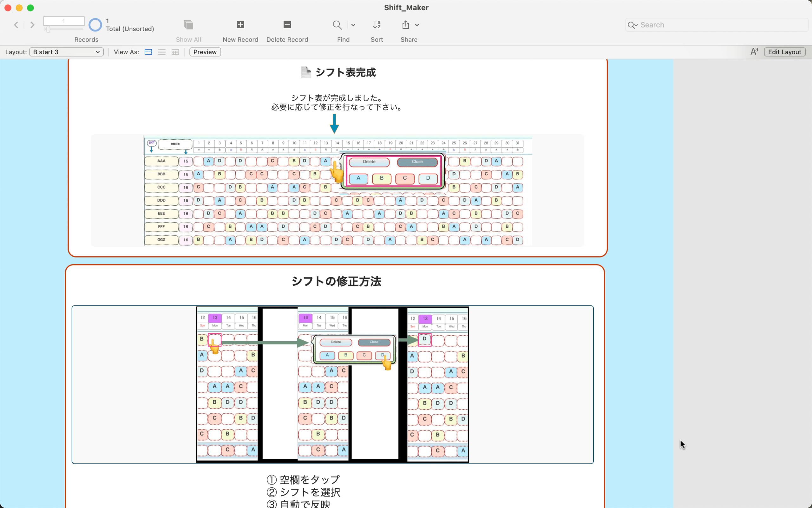Click the Preview button
812x508 pixels.
pos(205,52)
